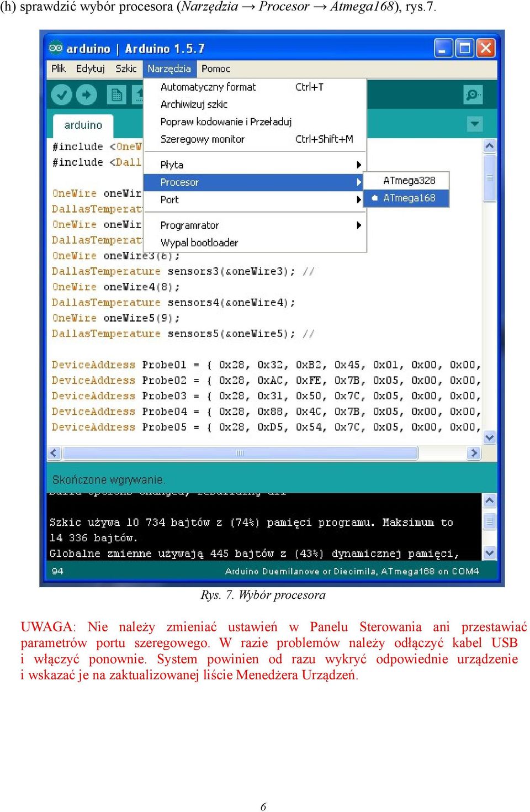The image size is (530, 812).
Task: Click the 'Szkic używa 10 734 bajtów' console line
Action: point(251,523)
